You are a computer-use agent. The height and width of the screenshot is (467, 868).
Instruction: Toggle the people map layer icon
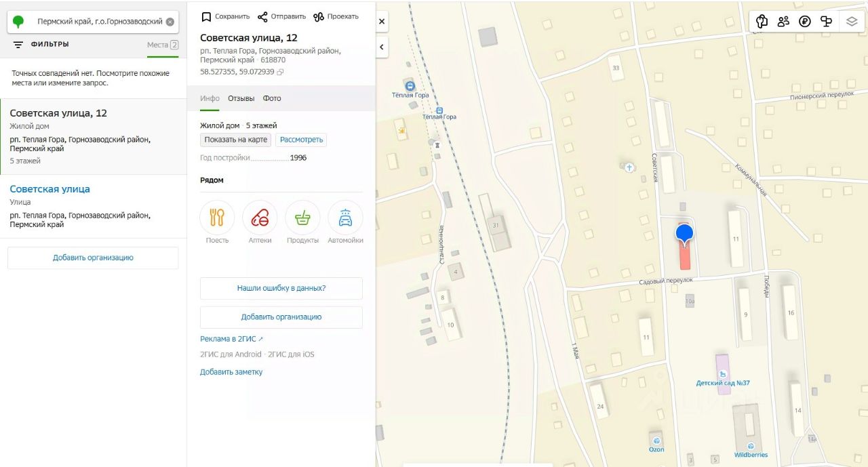(x=783, y=21)
